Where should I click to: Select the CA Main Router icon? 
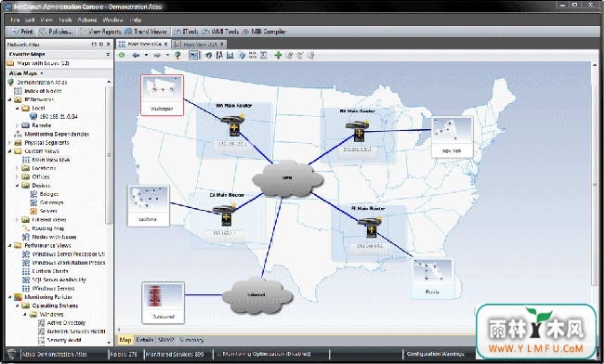[x=226, y=215]
